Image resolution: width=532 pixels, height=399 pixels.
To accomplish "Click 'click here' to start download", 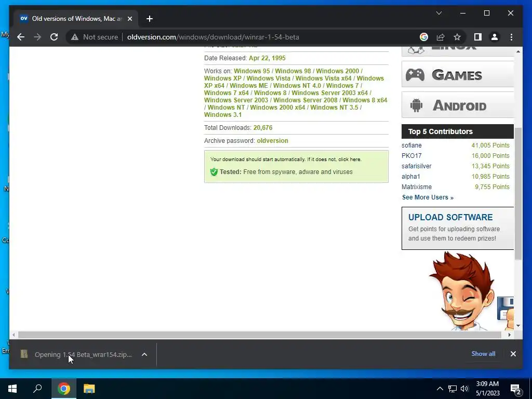I will 349,159.
